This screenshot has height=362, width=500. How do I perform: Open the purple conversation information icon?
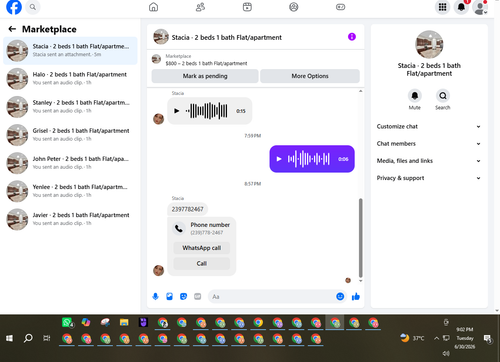(352, 37)
